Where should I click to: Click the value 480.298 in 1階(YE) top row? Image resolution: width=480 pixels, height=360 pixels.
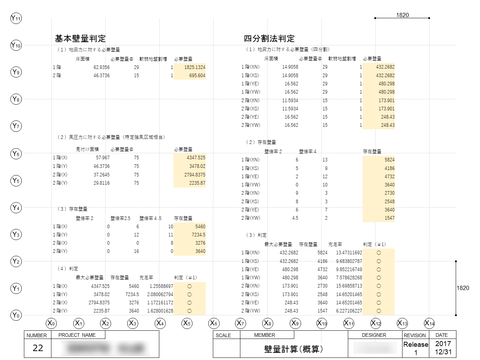(x=387, y=84)
